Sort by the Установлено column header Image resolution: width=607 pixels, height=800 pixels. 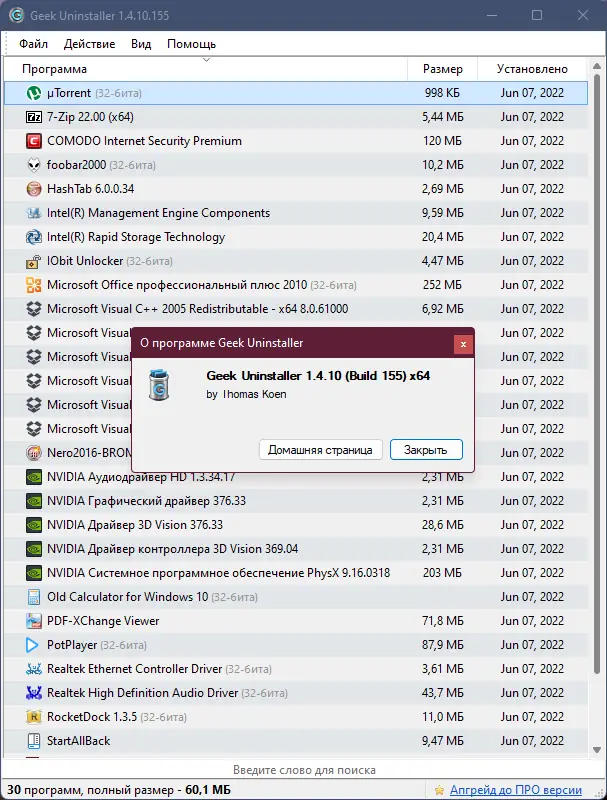pos(532,69)
